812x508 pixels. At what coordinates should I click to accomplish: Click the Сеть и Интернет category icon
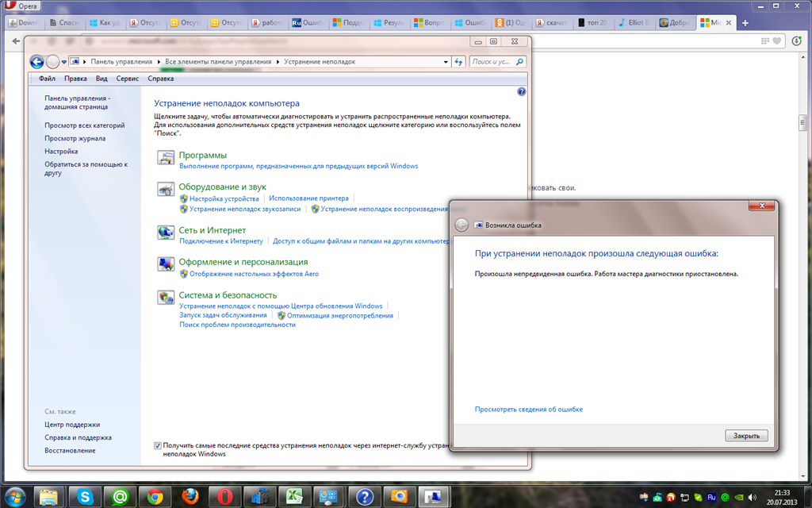(166, 233)
